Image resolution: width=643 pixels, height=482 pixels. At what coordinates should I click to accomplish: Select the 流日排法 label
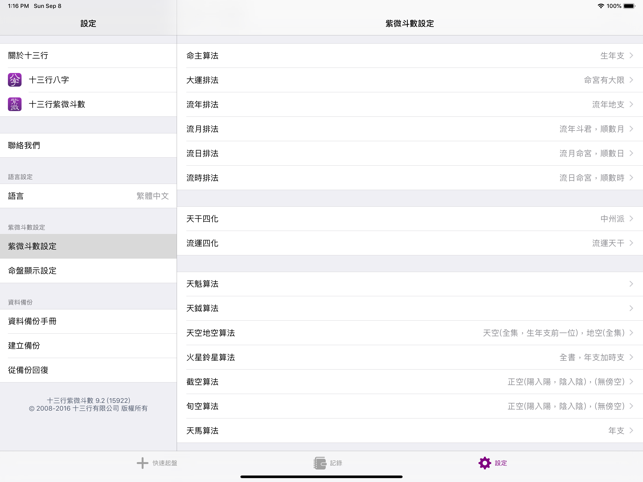click(x=202, y=153)
